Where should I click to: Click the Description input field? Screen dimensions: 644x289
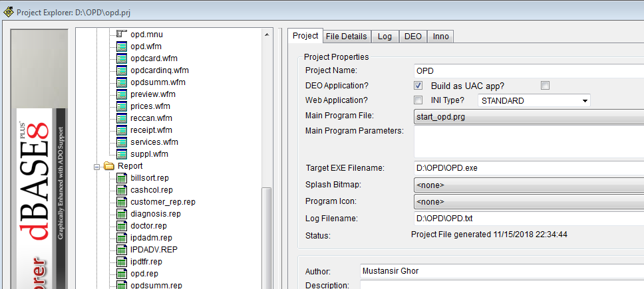[502, 285]
